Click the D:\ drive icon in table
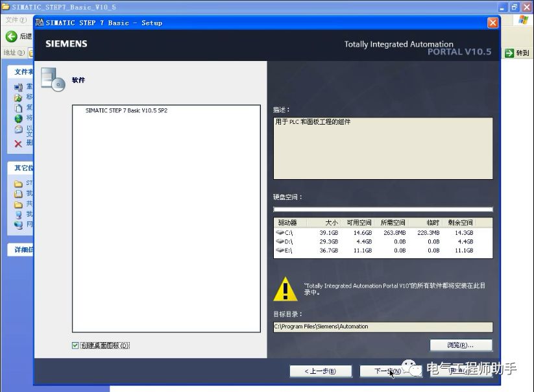Viewport: 534px width, 392px height. coord(280,241)
